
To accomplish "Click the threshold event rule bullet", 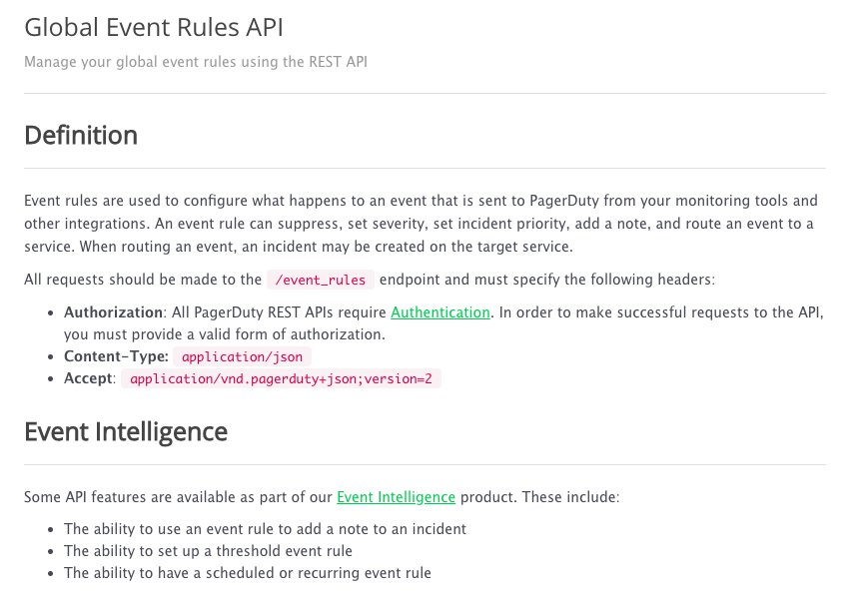I will 208,551.
